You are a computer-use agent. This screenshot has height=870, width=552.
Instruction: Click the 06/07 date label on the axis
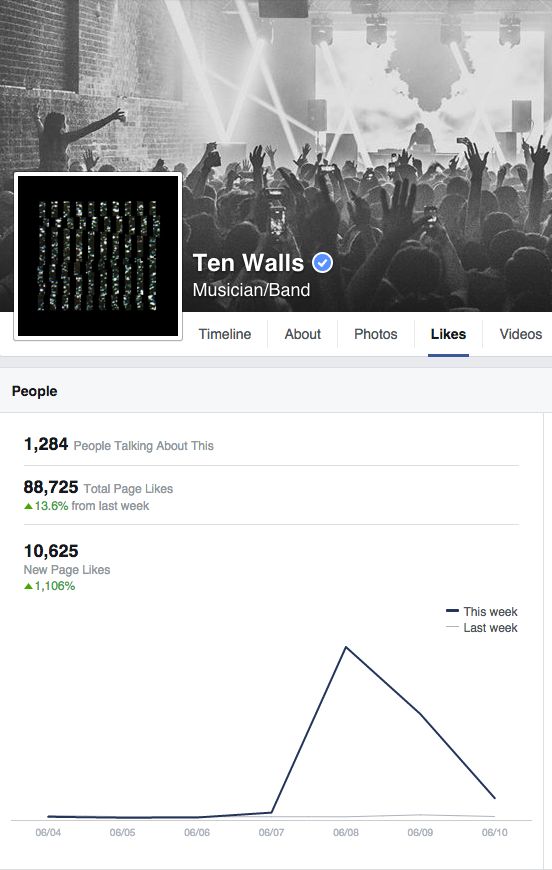tap(271, 832)
